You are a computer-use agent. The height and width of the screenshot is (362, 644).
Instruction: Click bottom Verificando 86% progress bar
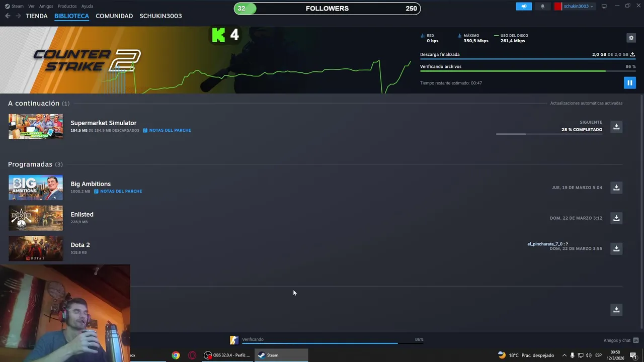click(x=333, y=343)
